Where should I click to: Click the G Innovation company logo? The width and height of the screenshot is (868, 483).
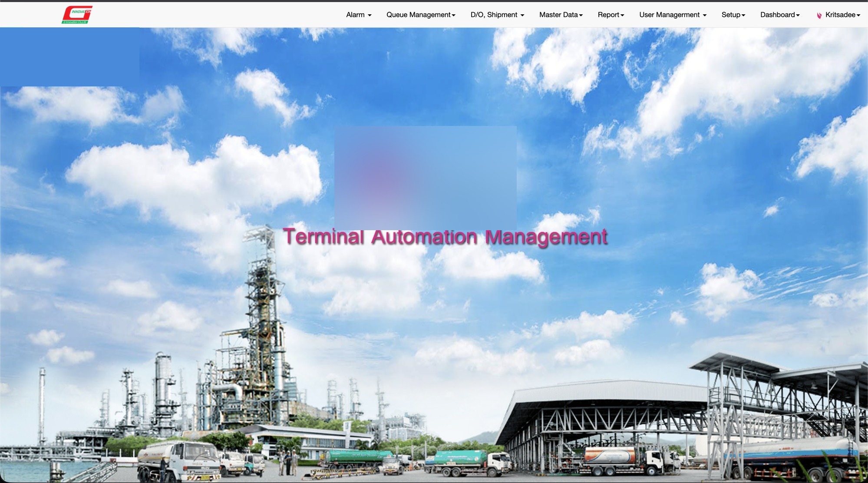point(77,15)
